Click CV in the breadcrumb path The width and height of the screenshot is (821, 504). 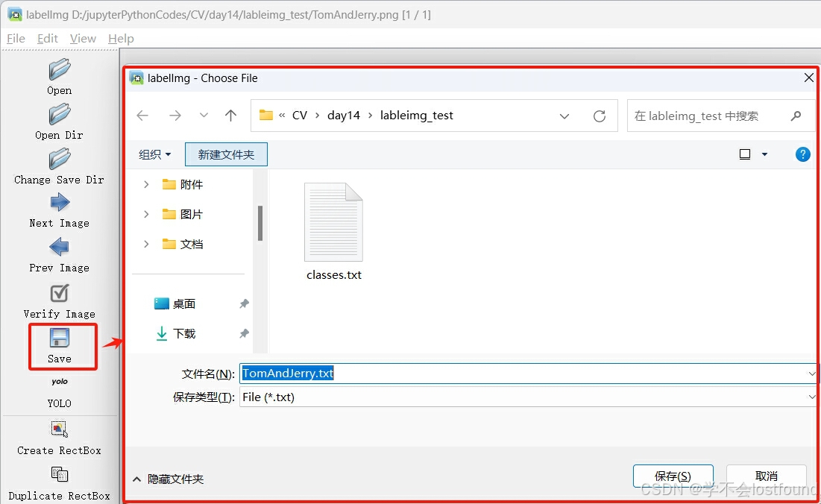click(300, 116)
